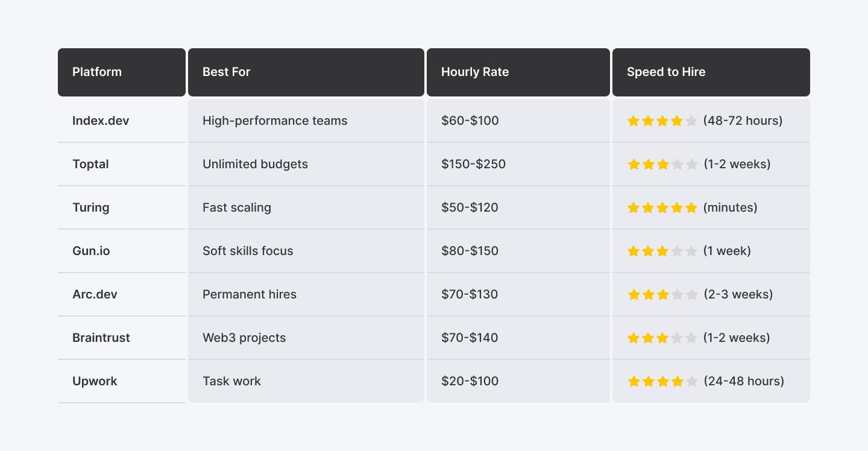Click the Platform column header

pyautogui.click(x=97, y=72)
